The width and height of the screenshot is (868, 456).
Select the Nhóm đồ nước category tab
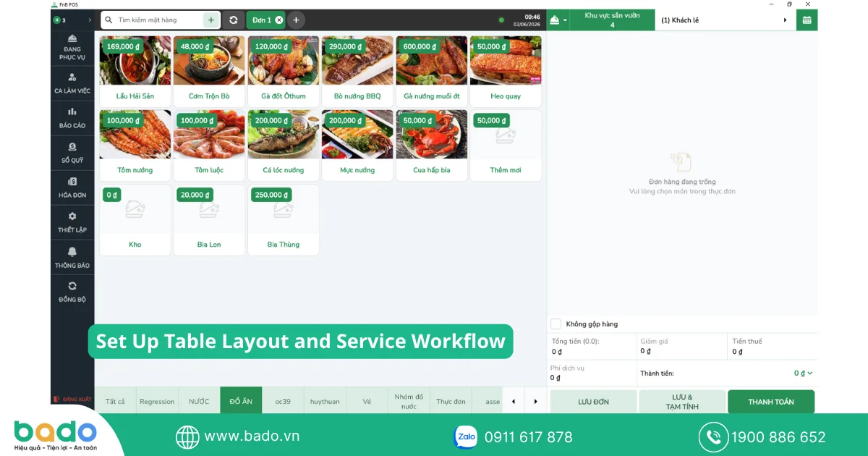(409, 402)
